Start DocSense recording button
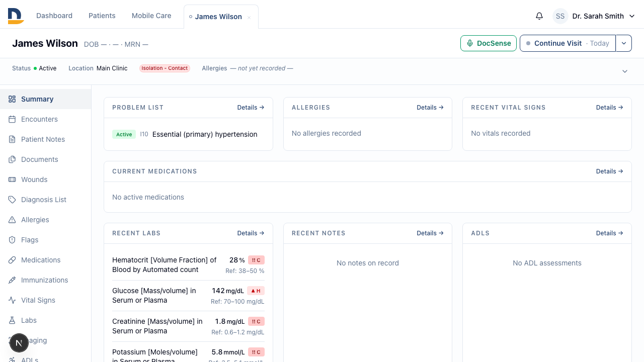The height and width of the screenshot is (362, 644). 489,43
